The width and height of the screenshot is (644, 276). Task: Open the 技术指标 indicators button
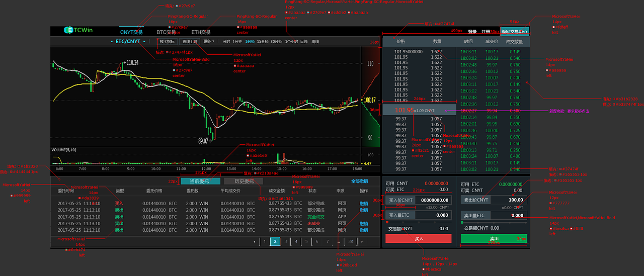pos(167,41)
